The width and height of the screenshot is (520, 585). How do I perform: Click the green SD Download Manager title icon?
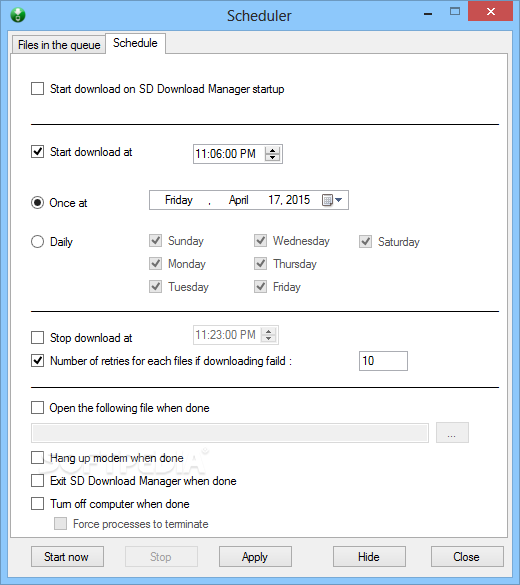(18, 15)
